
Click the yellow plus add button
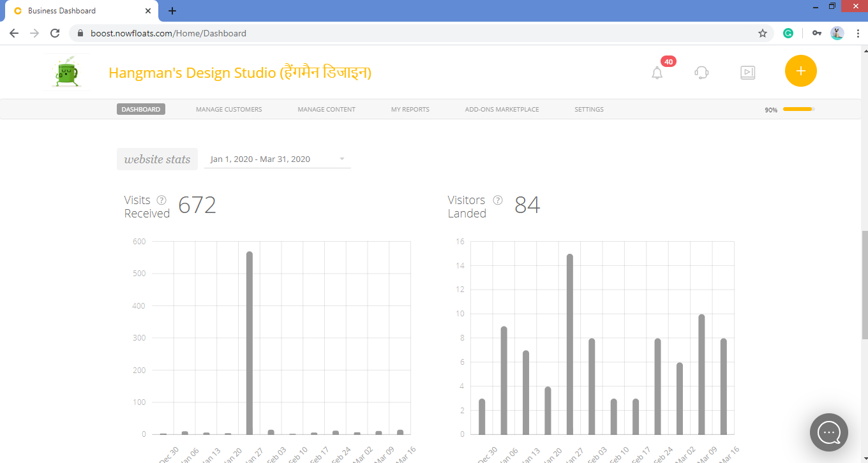(801, 71)
